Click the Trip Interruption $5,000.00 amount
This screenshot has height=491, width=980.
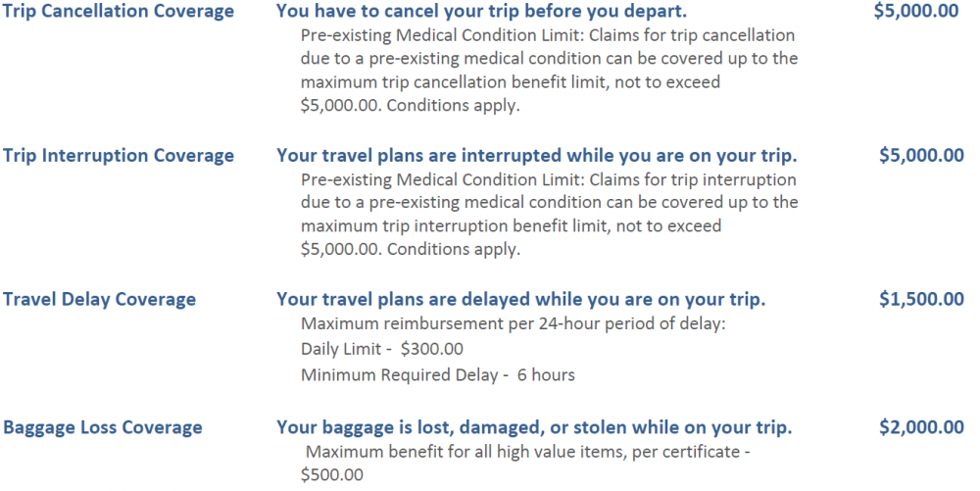coord(921,155)
